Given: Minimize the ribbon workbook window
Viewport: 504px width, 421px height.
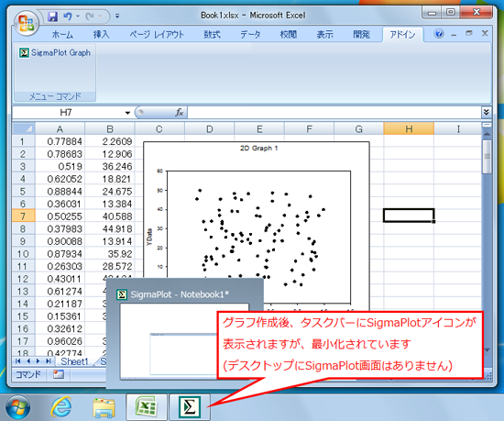Looking at the screenshot, I should [454, 34].
